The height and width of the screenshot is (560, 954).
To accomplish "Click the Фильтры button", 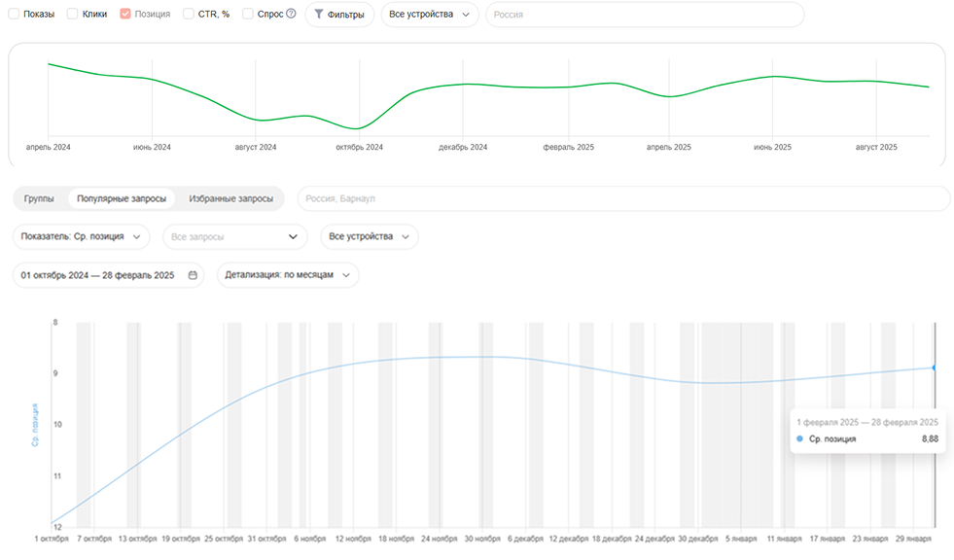I will (339, 15).
